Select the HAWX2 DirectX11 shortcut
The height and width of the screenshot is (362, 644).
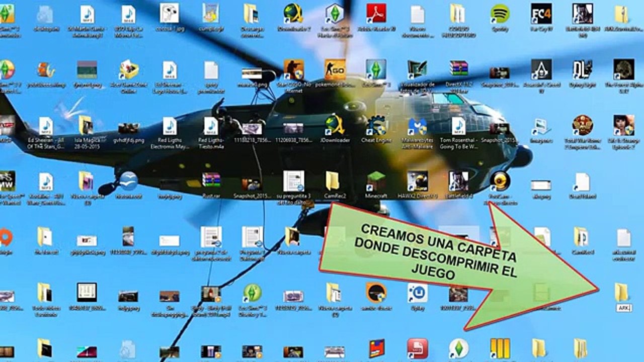[417, 181]
